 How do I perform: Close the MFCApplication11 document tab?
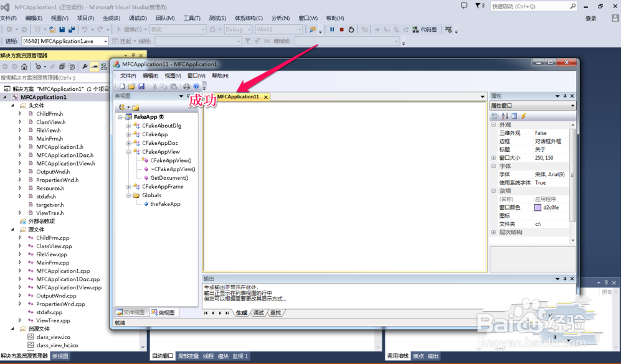266,97
